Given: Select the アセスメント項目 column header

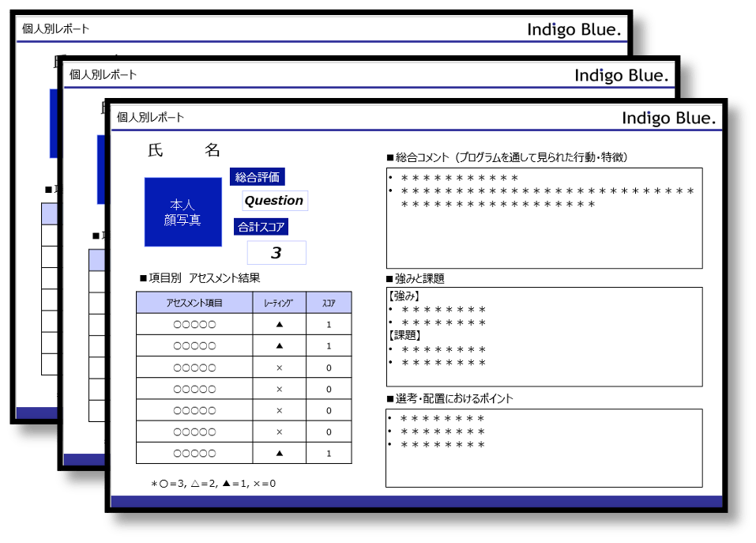Looking at the screenshot, I should click(x=194, y=303).
